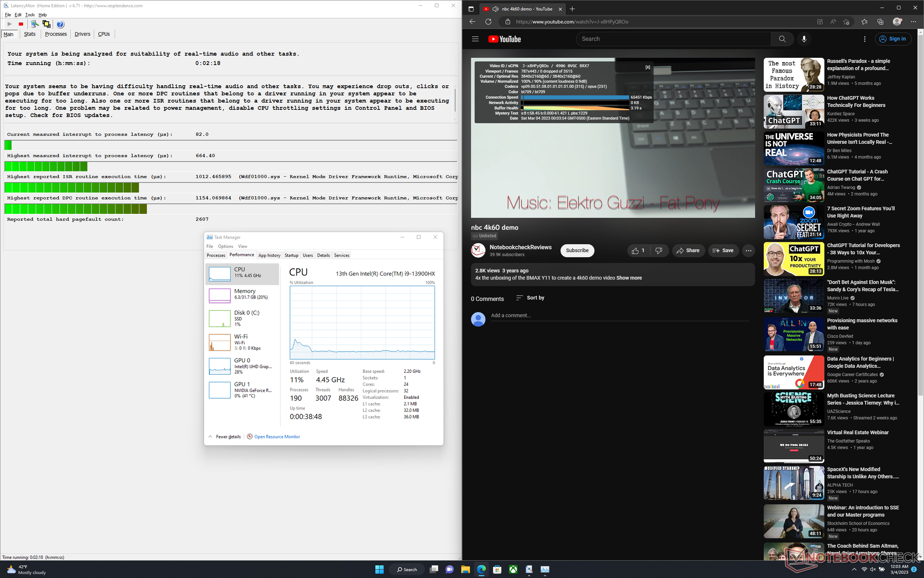Click Edge address bar URL
Viewport: 924px width, 578px height.
click(572, 22)
